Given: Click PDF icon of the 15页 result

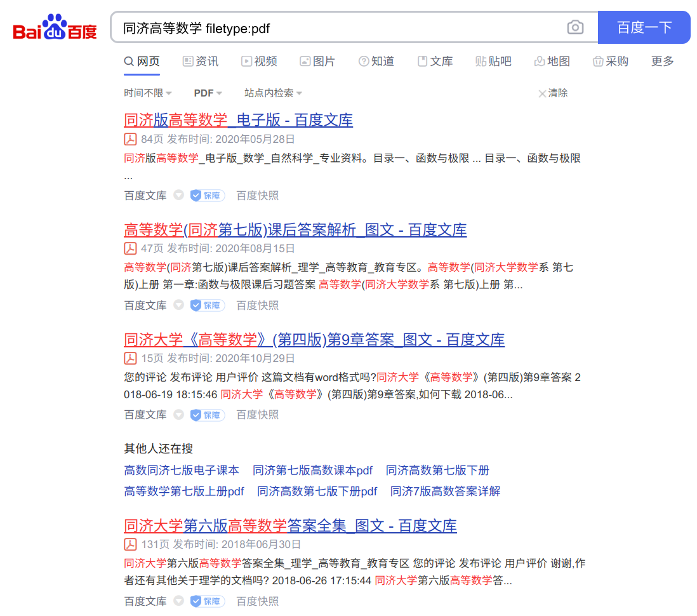Looking at the screenshot, I should 130,358.
